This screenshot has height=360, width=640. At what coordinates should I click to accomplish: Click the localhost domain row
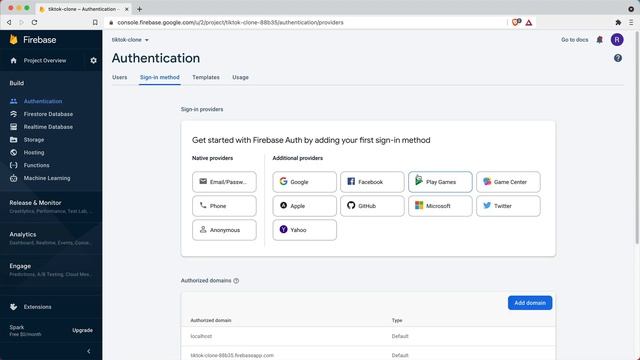click(x=368, y=336)
